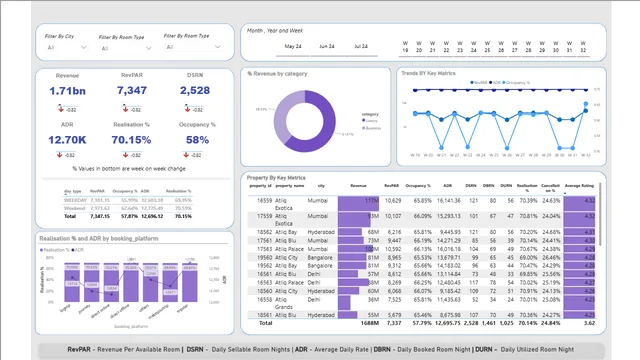Click Atliq Grands Delhi row id 16558
640x360 pixels.
point(421,303)
